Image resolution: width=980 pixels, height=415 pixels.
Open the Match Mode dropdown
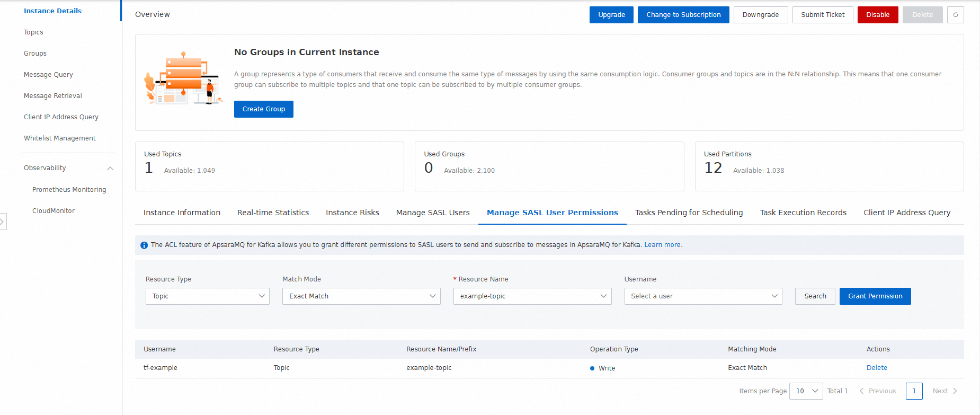coord(361,296)
